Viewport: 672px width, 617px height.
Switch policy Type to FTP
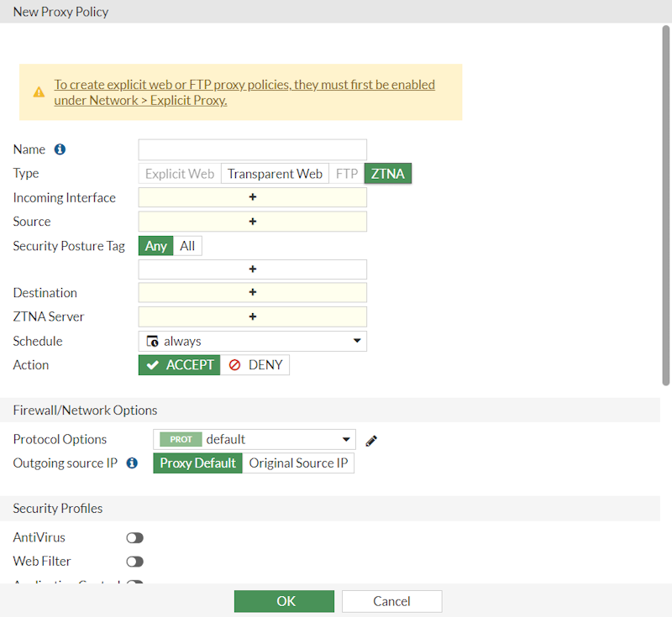coord(346,173)
